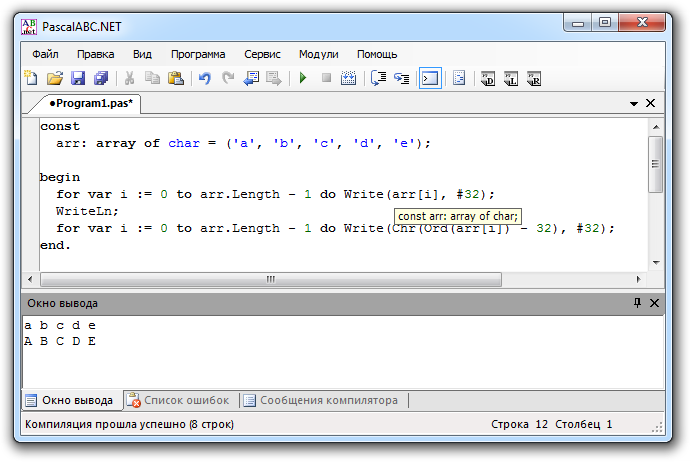Minimize the PascalABC.NET window
Image resolution: width=691 pixels, height=462 pixels.
pyautogui.click(x=578, y=23)
